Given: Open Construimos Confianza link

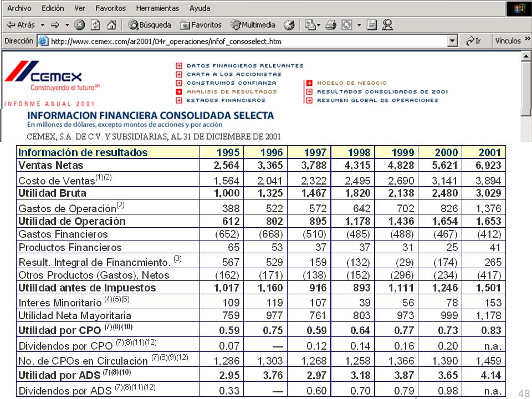Looking at the screenshot, I should pos(232,83).
